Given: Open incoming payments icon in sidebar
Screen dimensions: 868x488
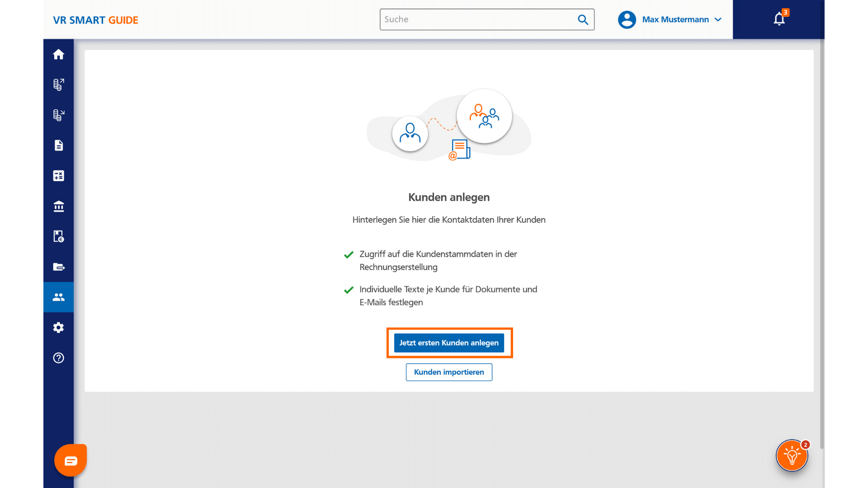Looking at the screenshot, I should 58,115.
